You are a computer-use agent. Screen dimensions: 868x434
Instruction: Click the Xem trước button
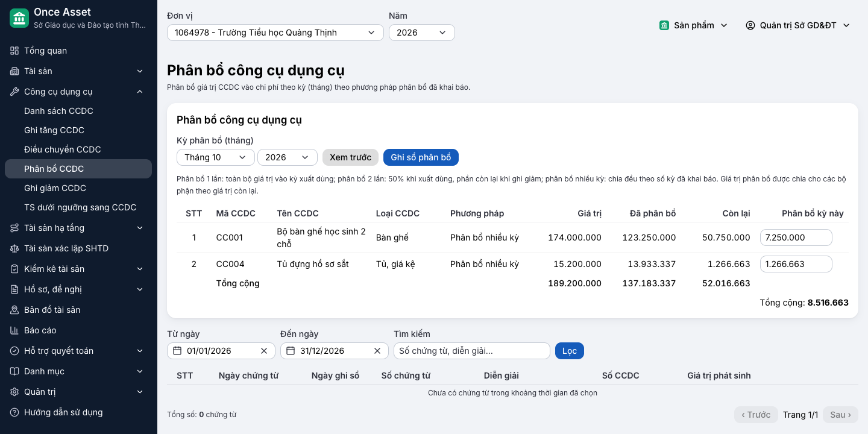click(350, 157)
